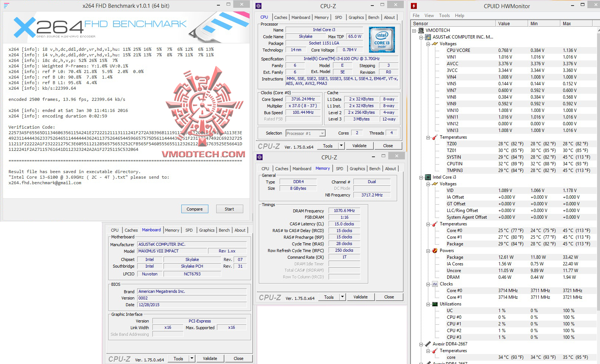Collapse the Intel Core i3 node in HWMonitor

pos(421,177)
